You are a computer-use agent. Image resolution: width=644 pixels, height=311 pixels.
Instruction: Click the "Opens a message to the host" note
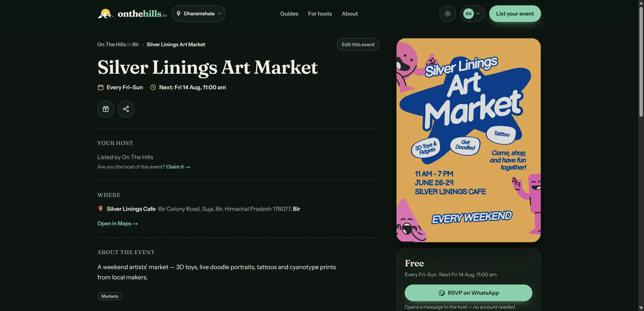pyautogui.click(x=460, y=307)
